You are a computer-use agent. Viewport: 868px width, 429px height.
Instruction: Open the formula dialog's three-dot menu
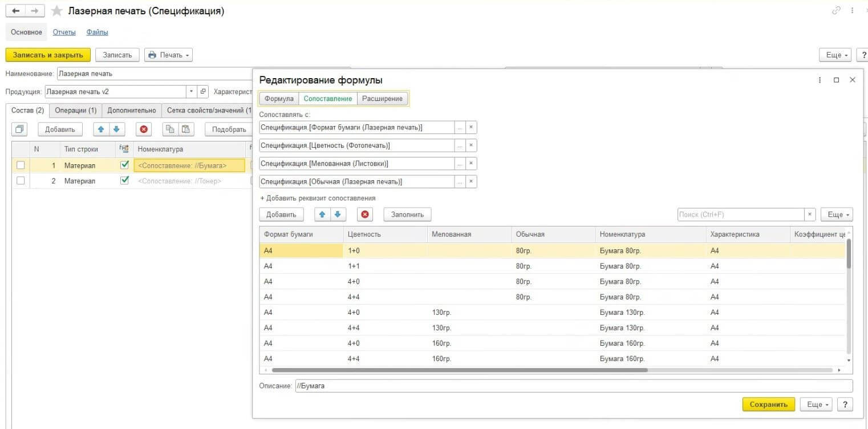coord(820,80)
